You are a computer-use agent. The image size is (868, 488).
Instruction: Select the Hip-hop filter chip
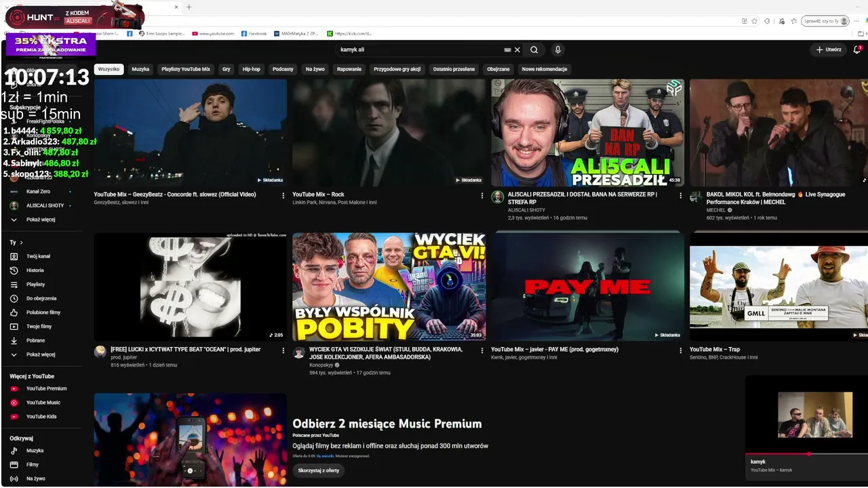[x=252, y=69]
